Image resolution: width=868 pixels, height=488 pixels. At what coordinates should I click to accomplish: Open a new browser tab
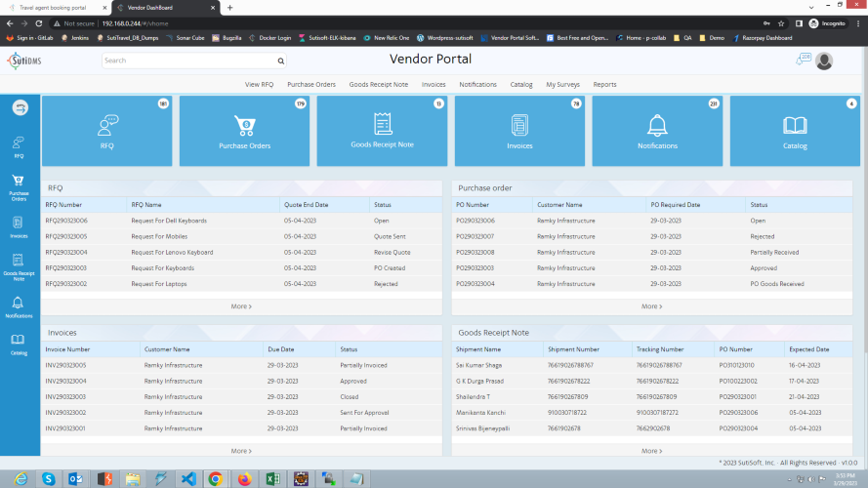(229, 8)
